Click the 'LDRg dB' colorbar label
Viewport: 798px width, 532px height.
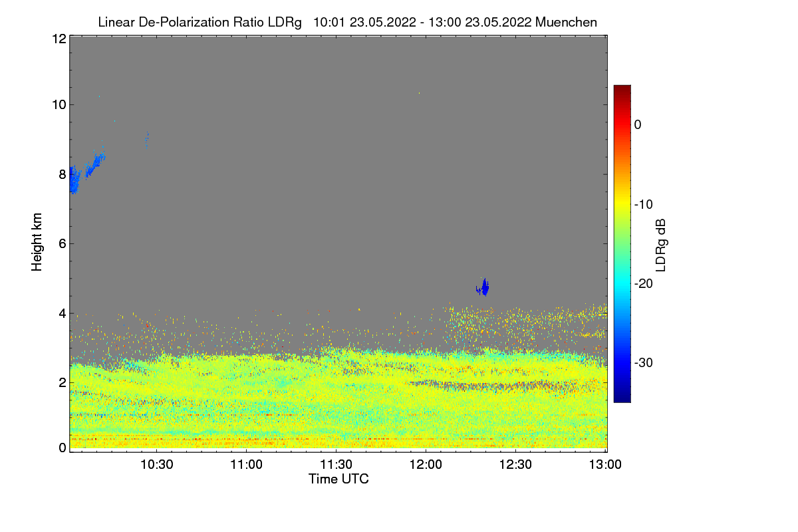[661, 245]
